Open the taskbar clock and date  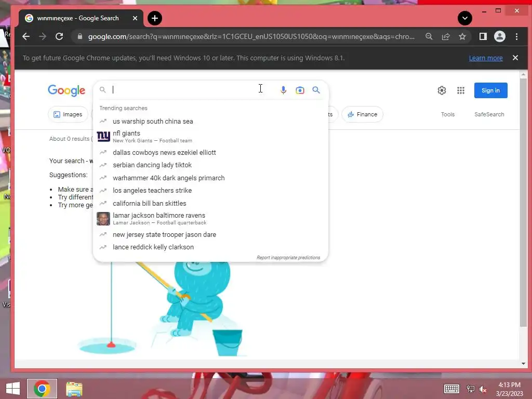(x=509, y=389)
